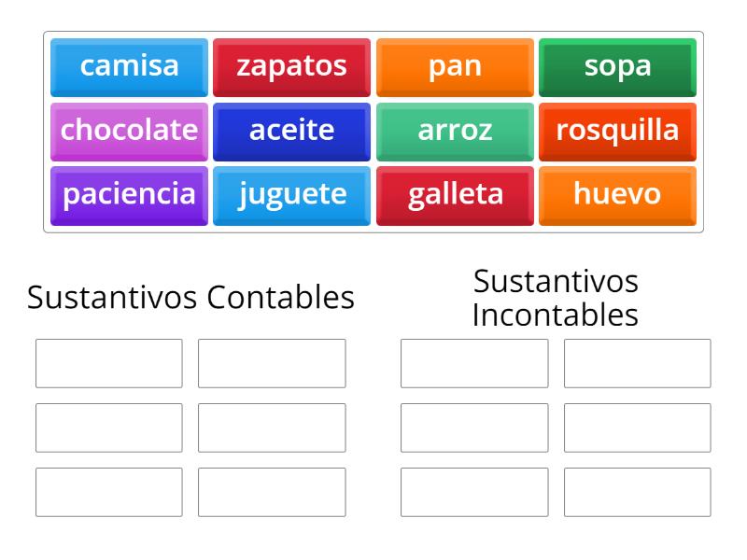Viewport: 747px width, 560px height.
Task: Click bottom-right slot in Sustantivos Incontables group
Action: [x=637, y=492]
